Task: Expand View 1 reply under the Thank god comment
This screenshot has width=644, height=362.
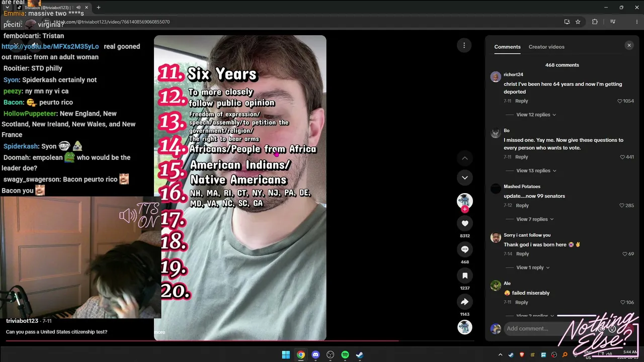Action: [533, 267]
